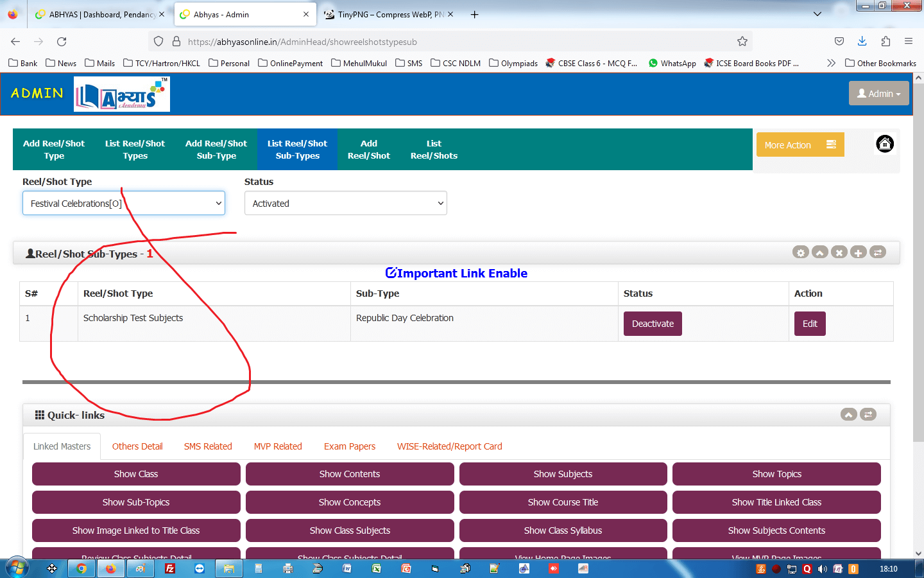Open the Status dropdown showing Activated
The image size is (924, 578).
(345, 204)
